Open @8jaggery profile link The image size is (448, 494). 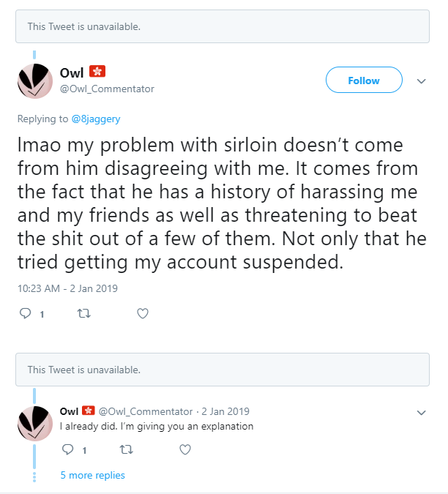pyautogui.click(x=96, y=119)
